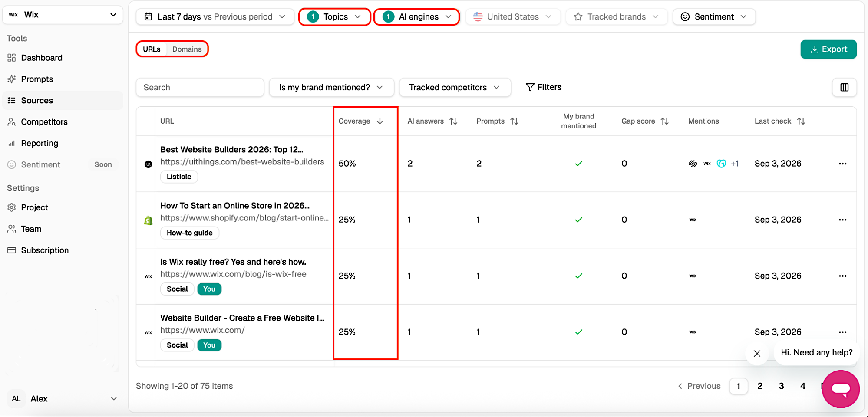Click the Export button
The image size is (868, 417).
coord(828,49)
